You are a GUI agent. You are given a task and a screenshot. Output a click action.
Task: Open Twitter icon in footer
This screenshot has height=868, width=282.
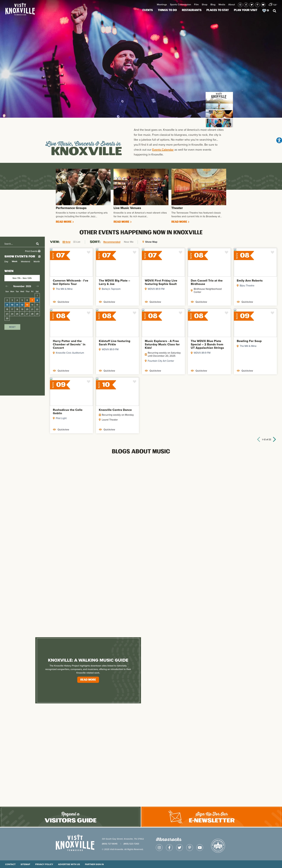pos(180,847)
